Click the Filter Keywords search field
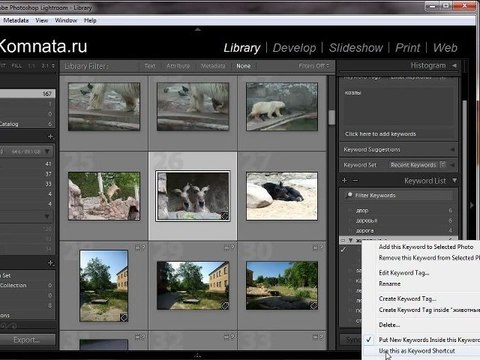 point(400,195)
